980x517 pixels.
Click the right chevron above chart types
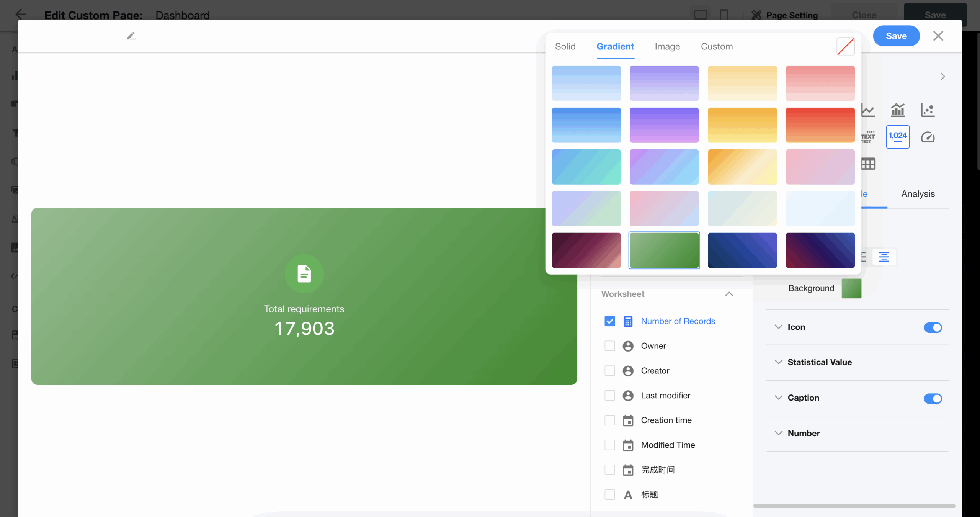(x=942, y=77)
